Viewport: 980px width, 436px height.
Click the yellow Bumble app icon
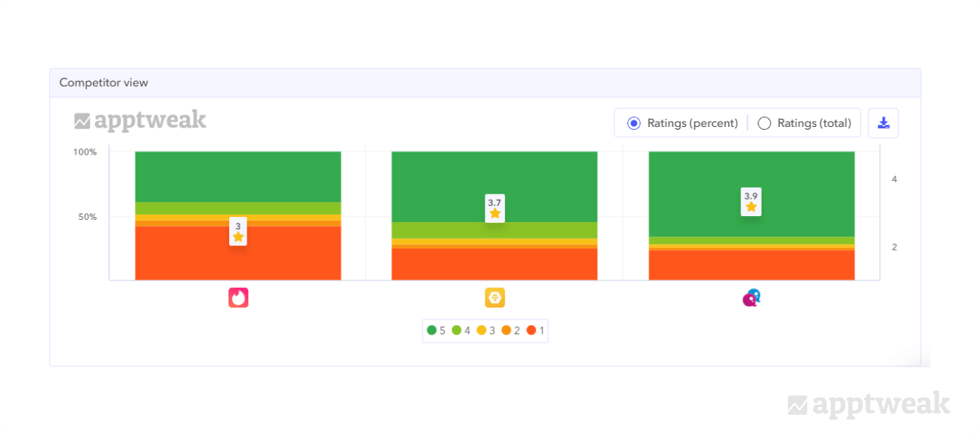pyautogui.click(x=495, y=297)
